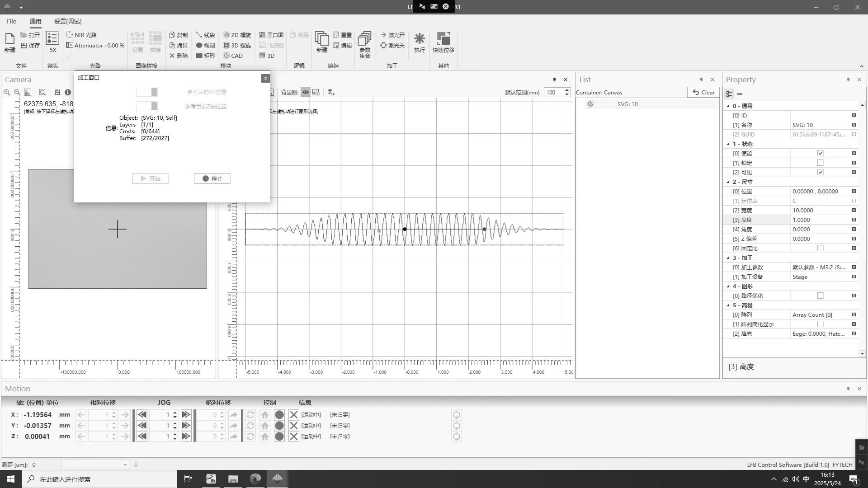868x488 pixels.
Task: Select the 椭圆 ellipse shape tool
Action: tap(205, 45)
